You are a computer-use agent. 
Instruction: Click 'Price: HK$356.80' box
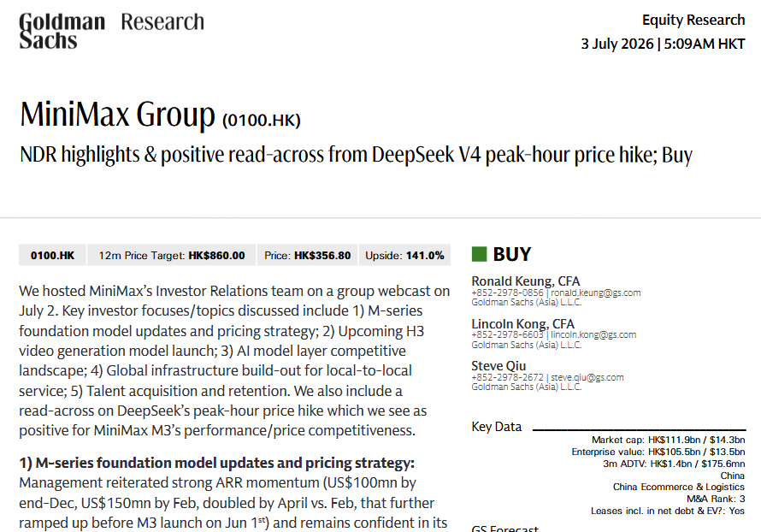tap(307, 256)
